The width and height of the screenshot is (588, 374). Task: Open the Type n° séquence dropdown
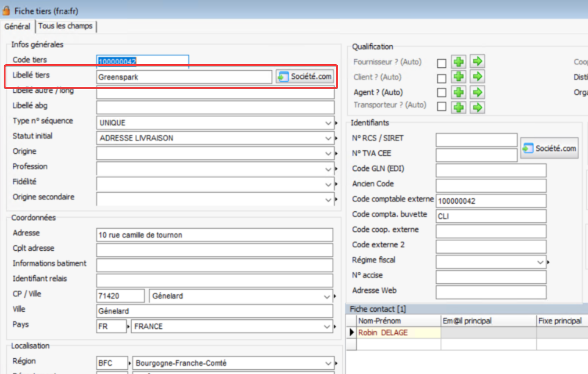click(x=328, y=123)
